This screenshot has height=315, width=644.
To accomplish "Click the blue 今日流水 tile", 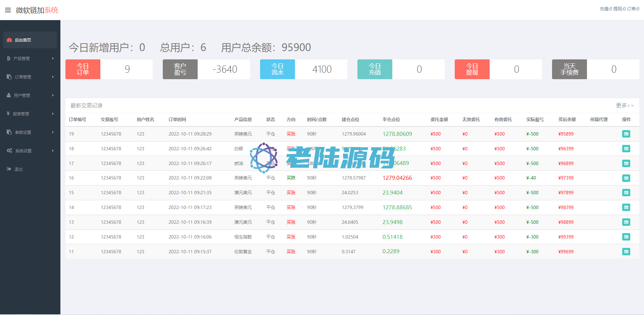I will [x=278, y=69].
